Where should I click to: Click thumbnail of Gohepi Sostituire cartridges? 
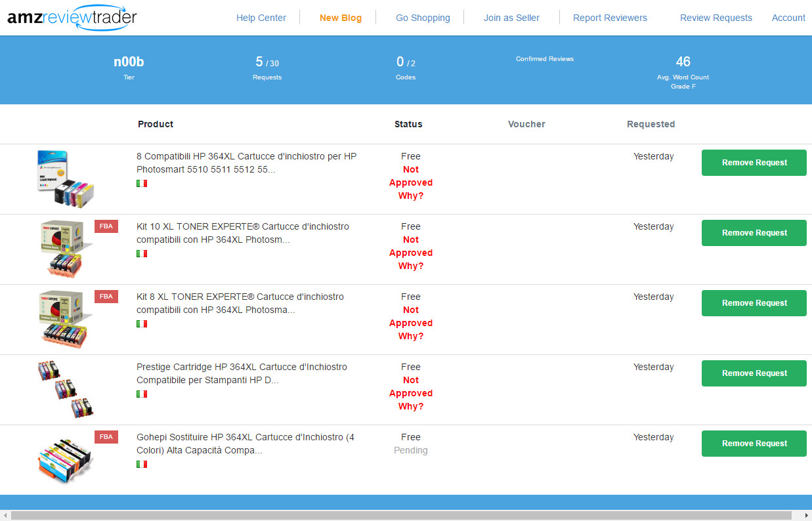(x=66, y=461)
